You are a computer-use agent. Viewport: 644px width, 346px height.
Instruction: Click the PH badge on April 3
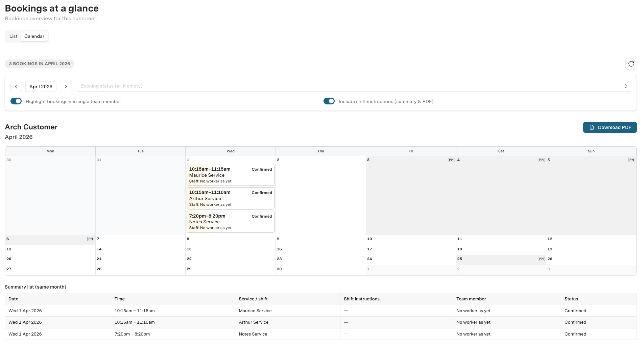tap(451, 160)
